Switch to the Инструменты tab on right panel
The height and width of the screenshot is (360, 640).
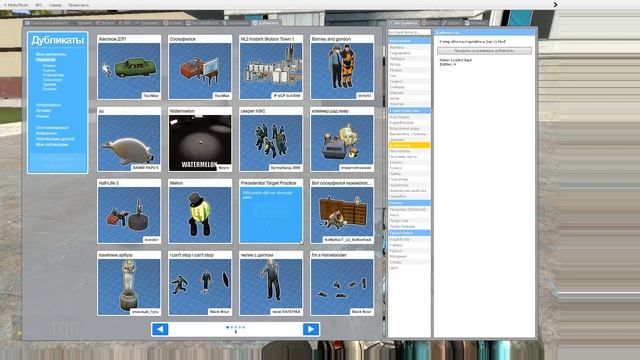(404, 23)
